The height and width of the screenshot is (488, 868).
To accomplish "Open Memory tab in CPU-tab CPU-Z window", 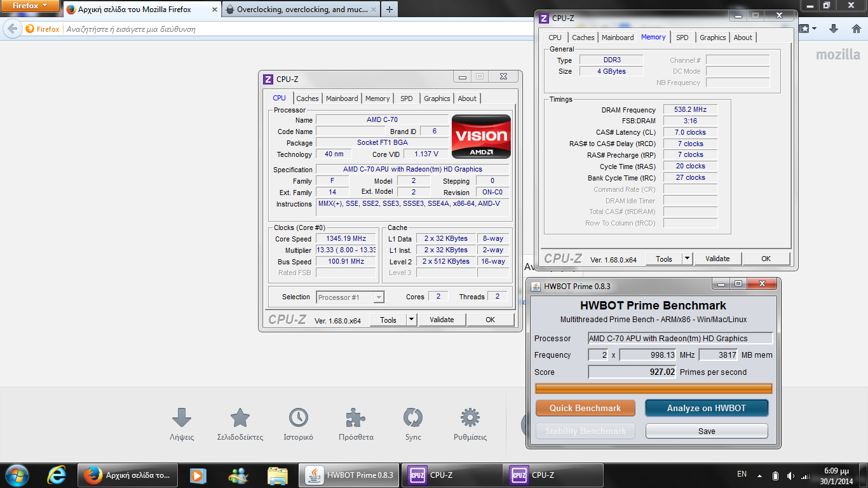I will (x=377, y=98).
